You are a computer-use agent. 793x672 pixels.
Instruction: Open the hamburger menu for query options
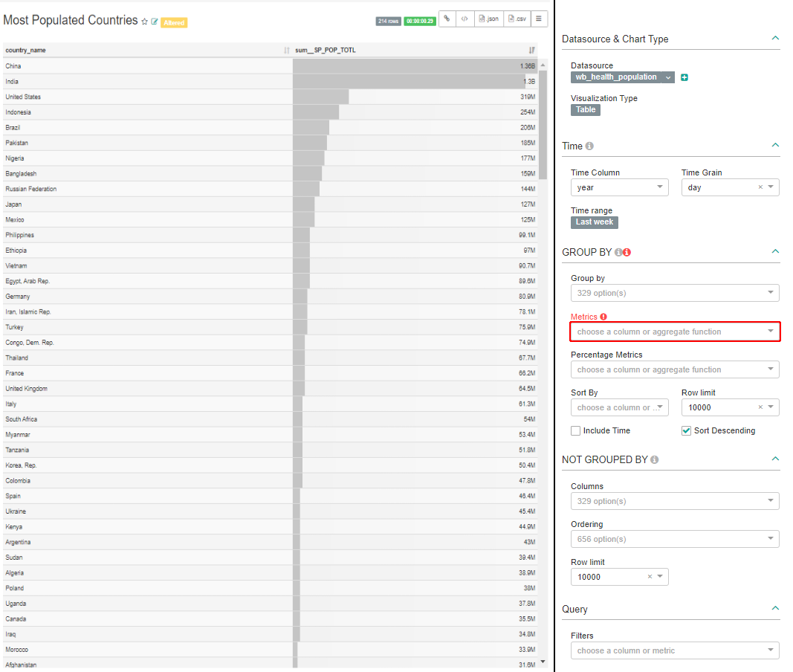pos(539,19)
